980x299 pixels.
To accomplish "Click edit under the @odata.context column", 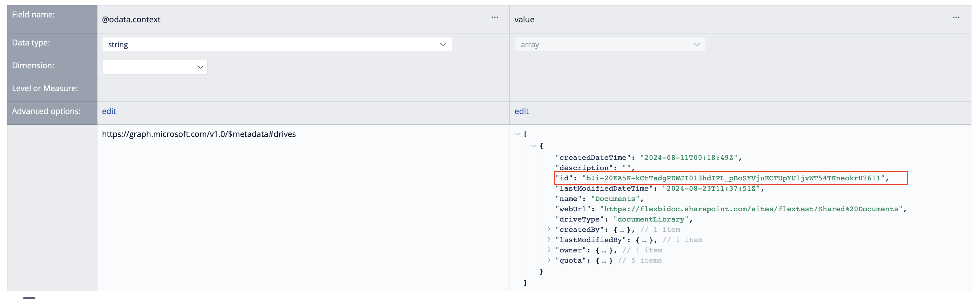I will click(x=109, y=111).
